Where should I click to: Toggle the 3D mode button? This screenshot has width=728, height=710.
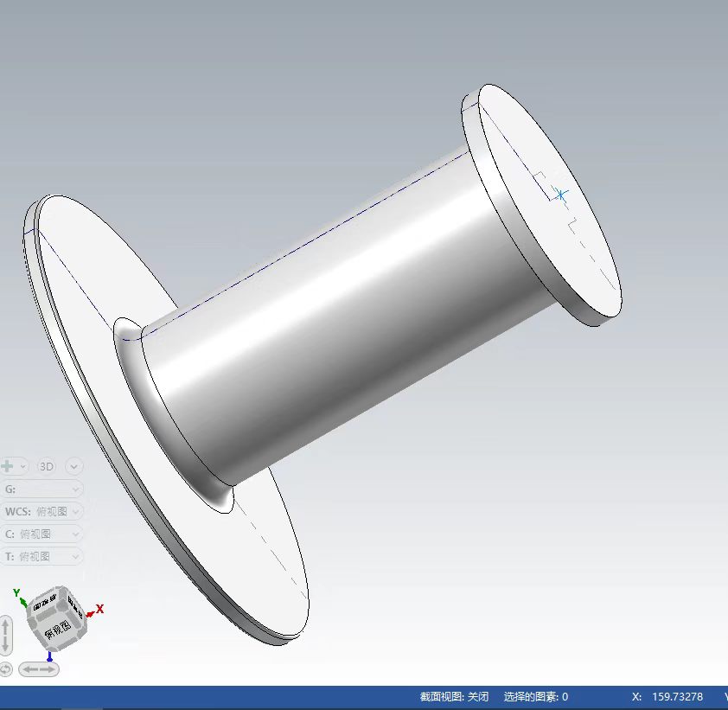tap(46, 466)
